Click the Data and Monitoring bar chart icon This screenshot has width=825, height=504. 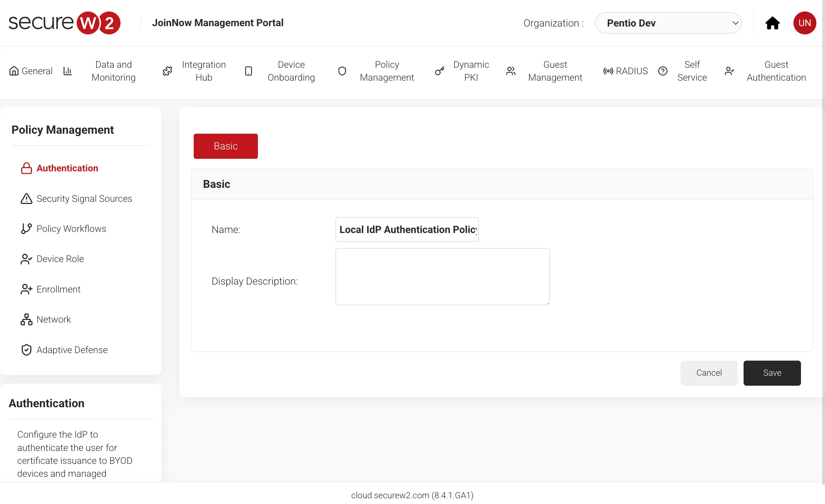67,71
